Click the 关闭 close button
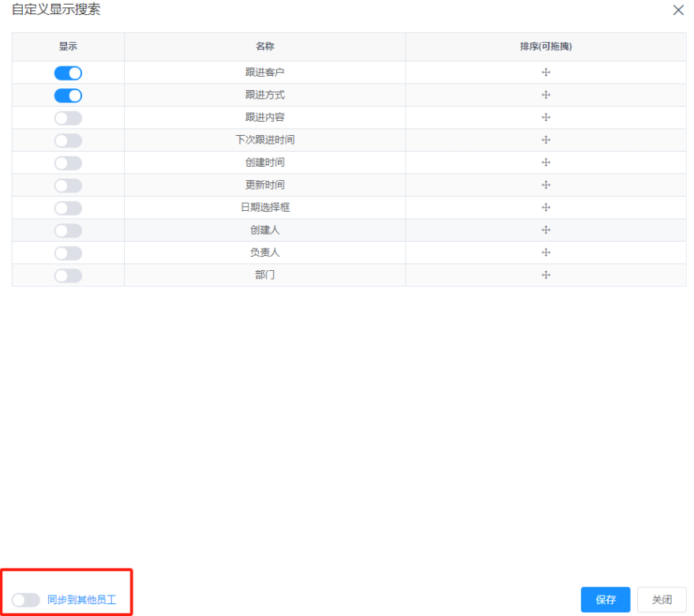 [x=661, y=599]
